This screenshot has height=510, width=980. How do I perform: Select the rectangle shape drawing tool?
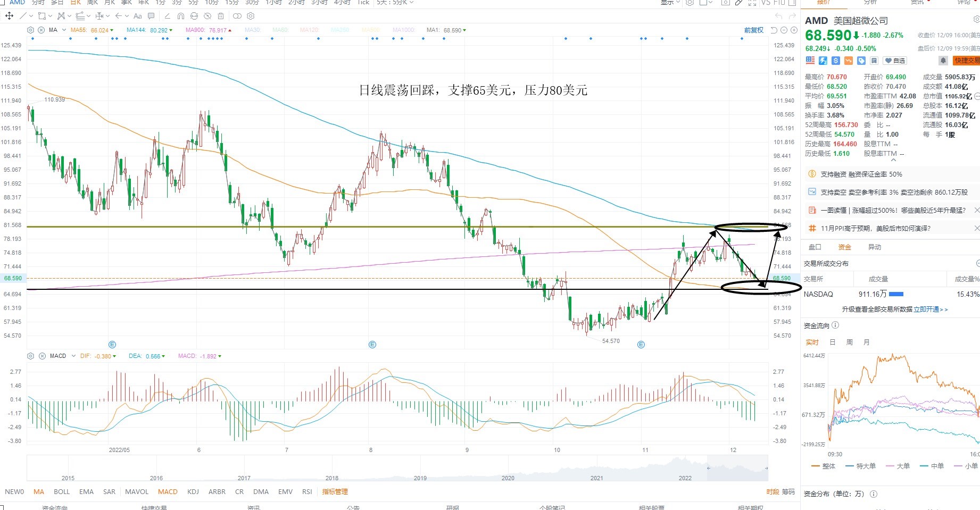point(42,16)
